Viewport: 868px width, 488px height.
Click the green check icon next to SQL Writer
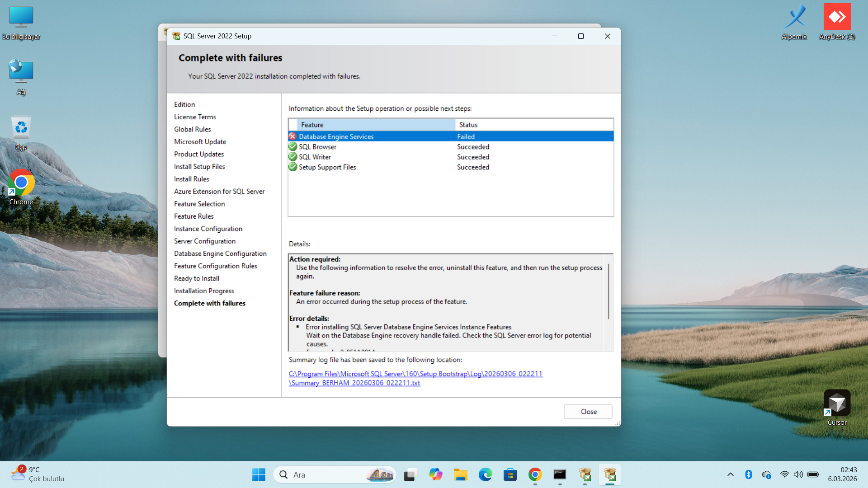(x=292, y=157)
